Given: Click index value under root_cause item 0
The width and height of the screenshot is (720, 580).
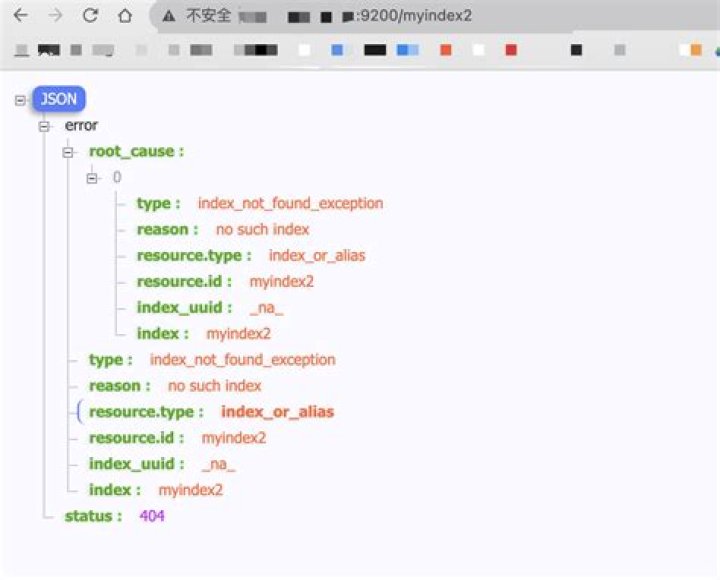Looking at the screenshot, I should 238,333.
